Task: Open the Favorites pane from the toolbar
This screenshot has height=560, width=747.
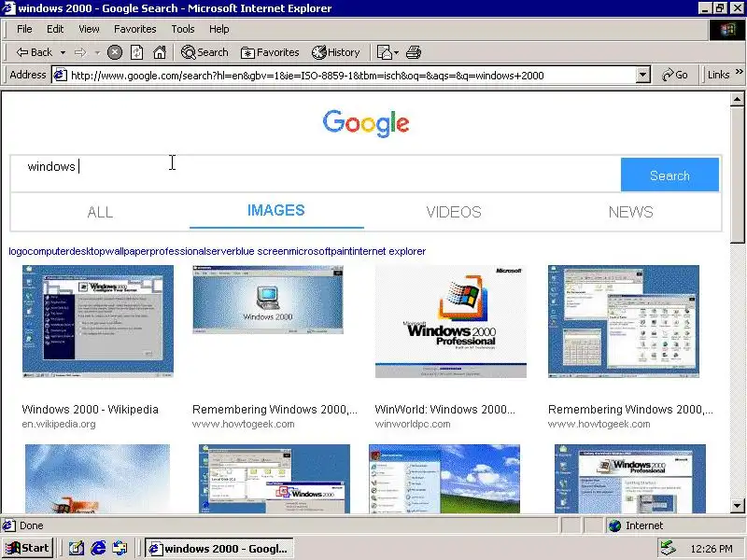Action: click(270, 52)
